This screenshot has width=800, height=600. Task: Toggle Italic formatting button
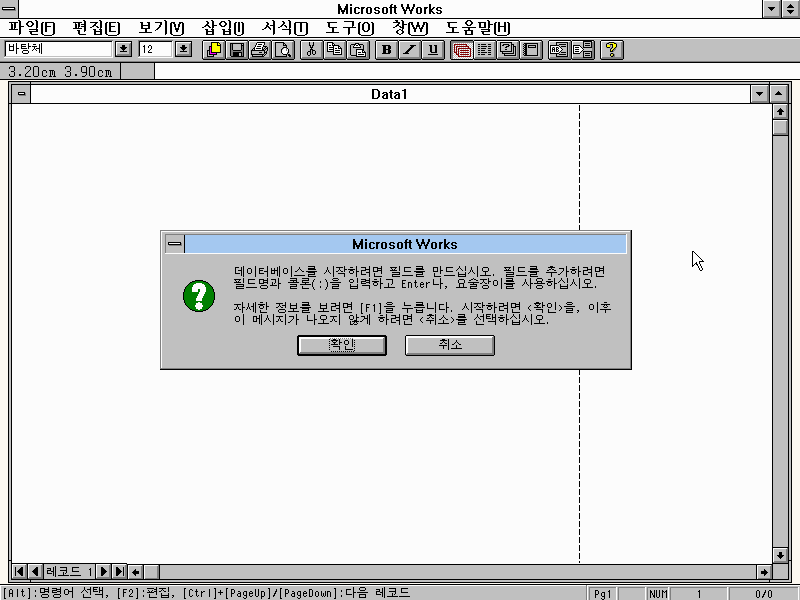[410, 49]
